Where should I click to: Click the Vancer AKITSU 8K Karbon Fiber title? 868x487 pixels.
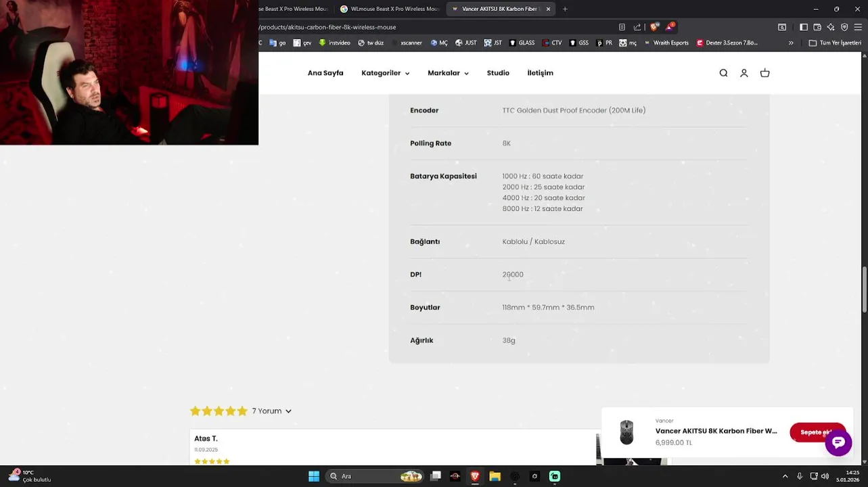pyautogui.click(x=716, y=431)
